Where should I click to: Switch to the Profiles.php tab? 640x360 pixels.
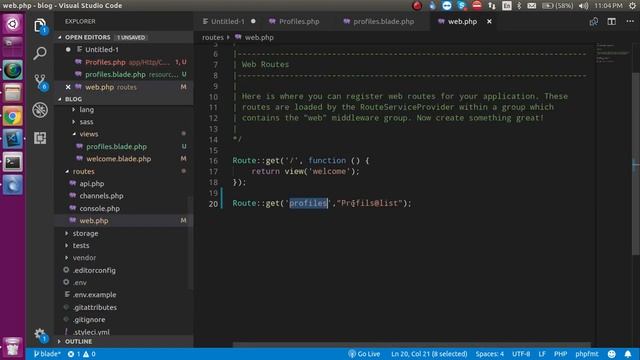tap(299, 22)
